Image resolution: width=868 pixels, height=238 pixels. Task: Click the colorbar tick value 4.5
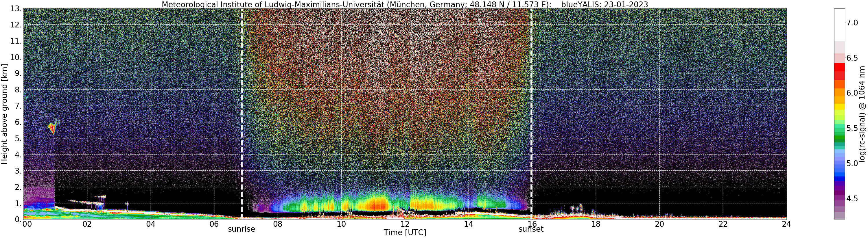pyautogui.click(x=852, y=199)
